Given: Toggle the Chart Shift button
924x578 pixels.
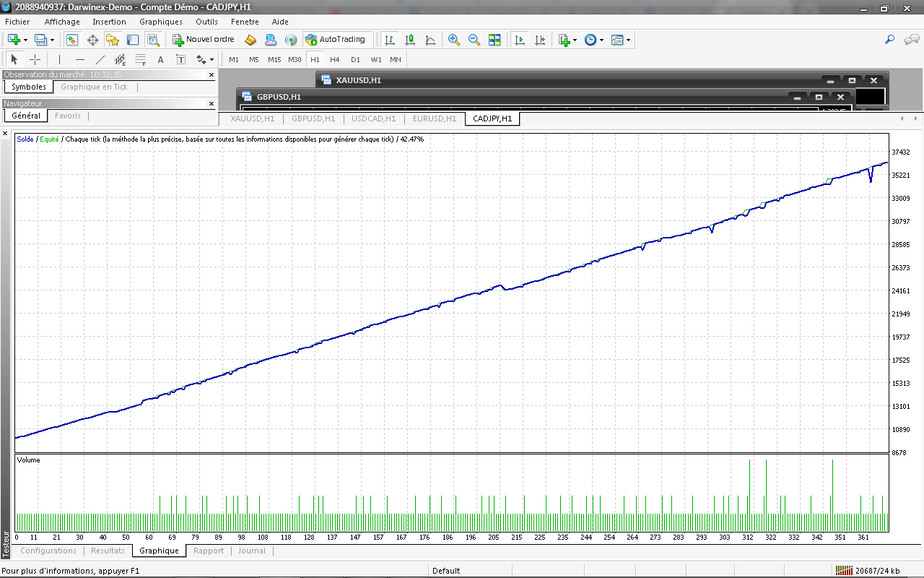Looking at the screenshot, I should point(539,40).
